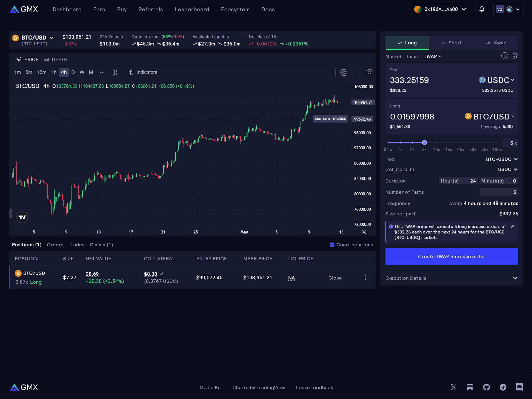Open notifications via the bell icon

pos(482,9)
